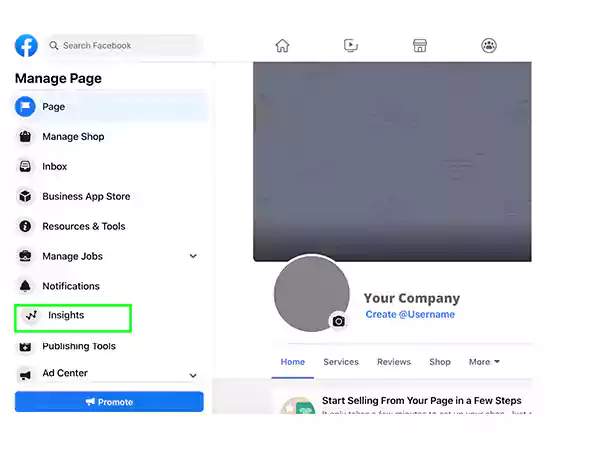Image resolution: width=600 pixels, height=450 pixels.
Task: Open the Manage Jobs label
Action: [72, 256]
